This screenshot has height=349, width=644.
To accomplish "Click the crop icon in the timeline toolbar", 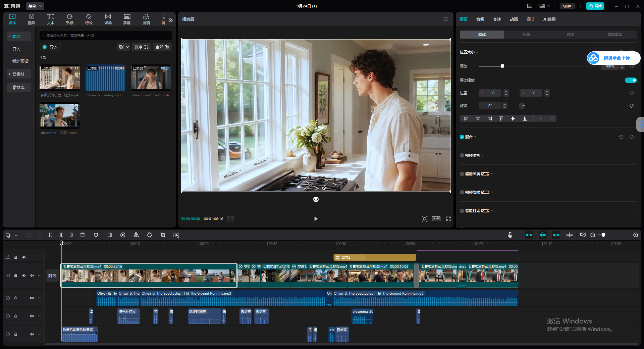I will pyautogui.click(x=163, y=235).
